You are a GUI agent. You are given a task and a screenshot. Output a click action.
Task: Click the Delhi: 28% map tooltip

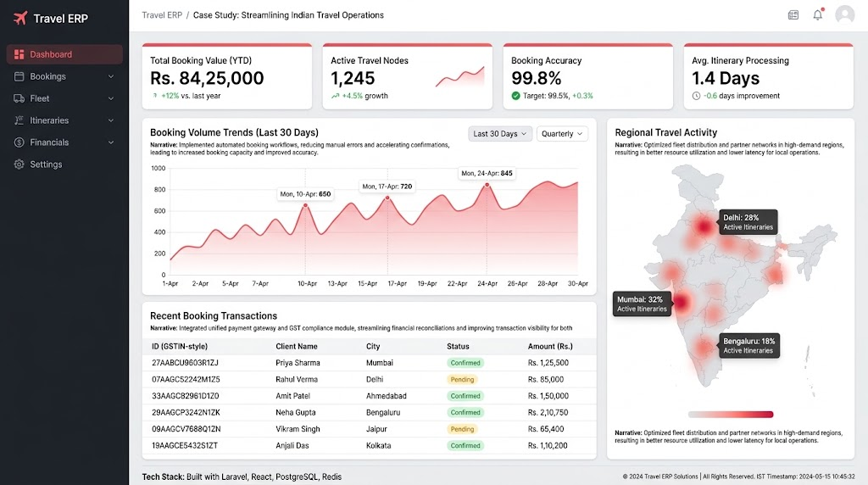[748, 222]
